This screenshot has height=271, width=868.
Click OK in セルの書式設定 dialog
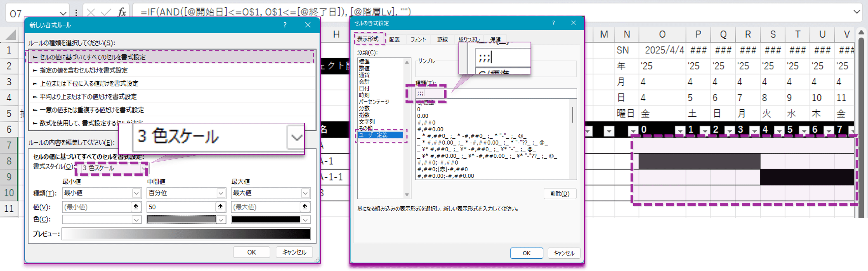[x=526, y=253]
